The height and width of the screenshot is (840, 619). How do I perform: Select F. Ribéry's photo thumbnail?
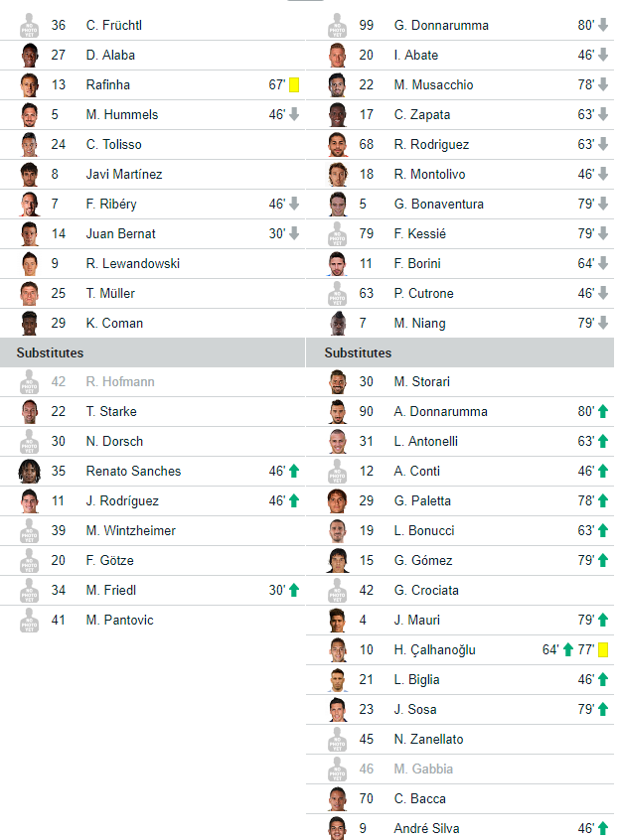[30, 204]
